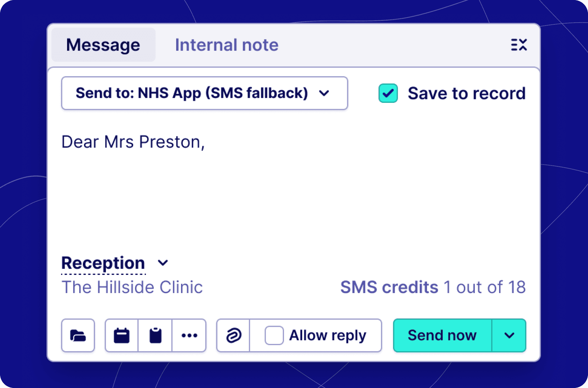588x388 pixels.
Task: Click The Hillside Clinic practice name
Action: pos(132,287)
